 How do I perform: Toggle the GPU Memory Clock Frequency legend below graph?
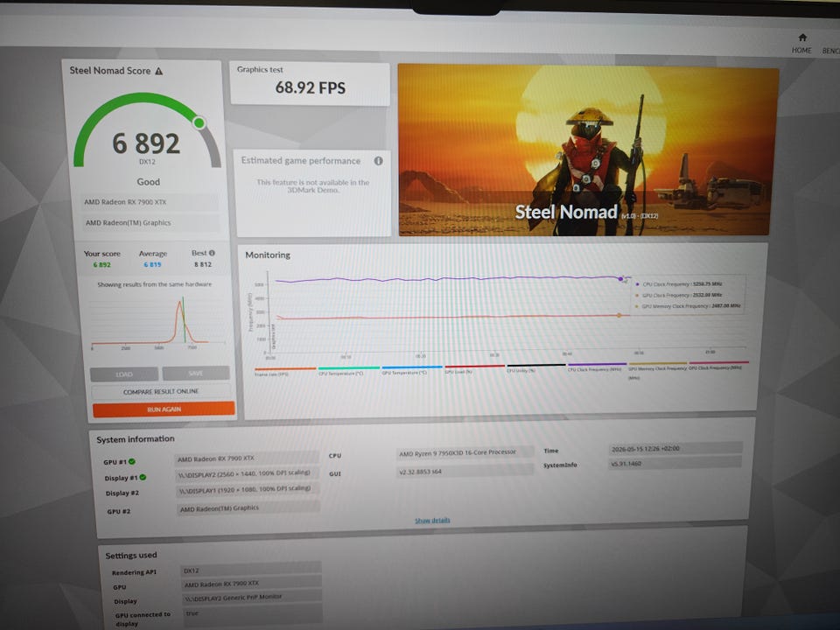tap(657, 369)
